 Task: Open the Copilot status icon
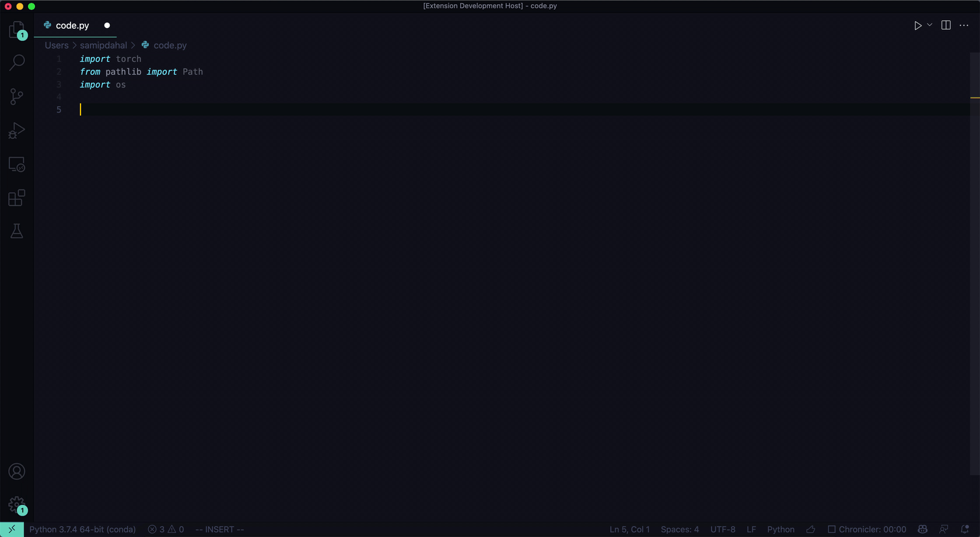922,529
